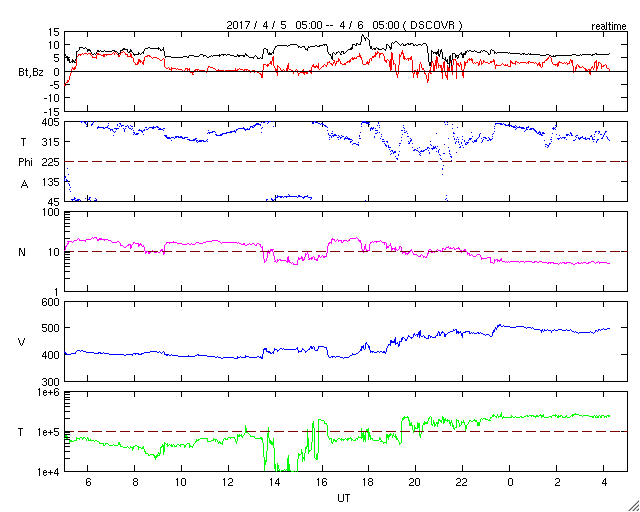Click the "16" hour tick on UT axis

point(322,482)
